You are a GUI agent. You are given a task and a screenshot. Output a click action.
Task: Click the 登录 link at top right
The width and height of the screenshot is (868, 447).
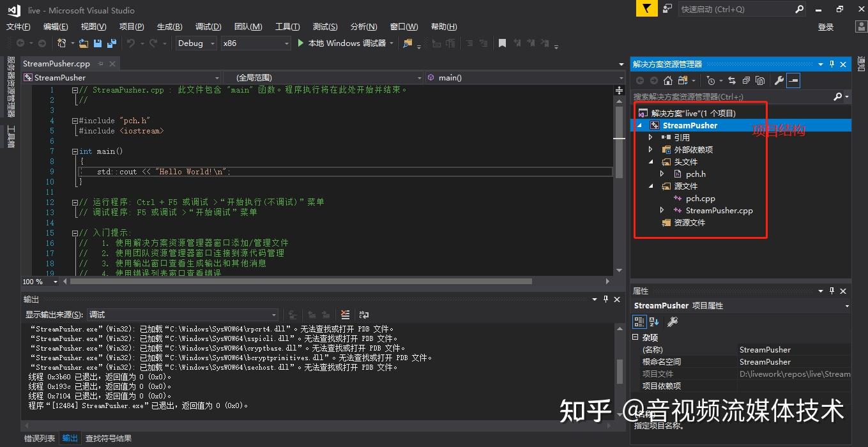point(825,26)
